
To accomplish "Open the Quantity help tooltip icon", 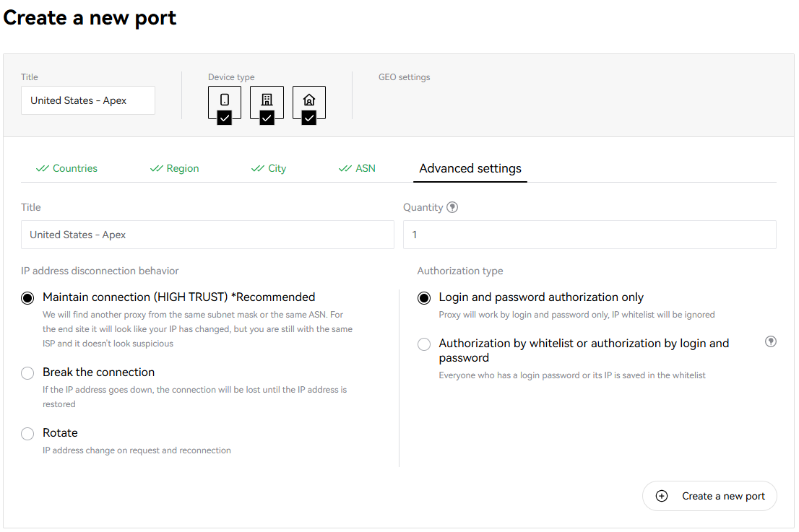I will [452, 207].
